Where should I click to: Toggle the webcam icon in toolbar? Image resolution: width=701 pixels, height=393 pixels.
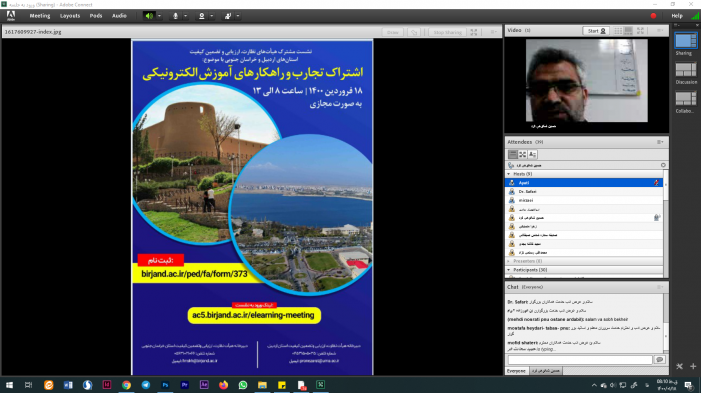(x=202, y=16)
